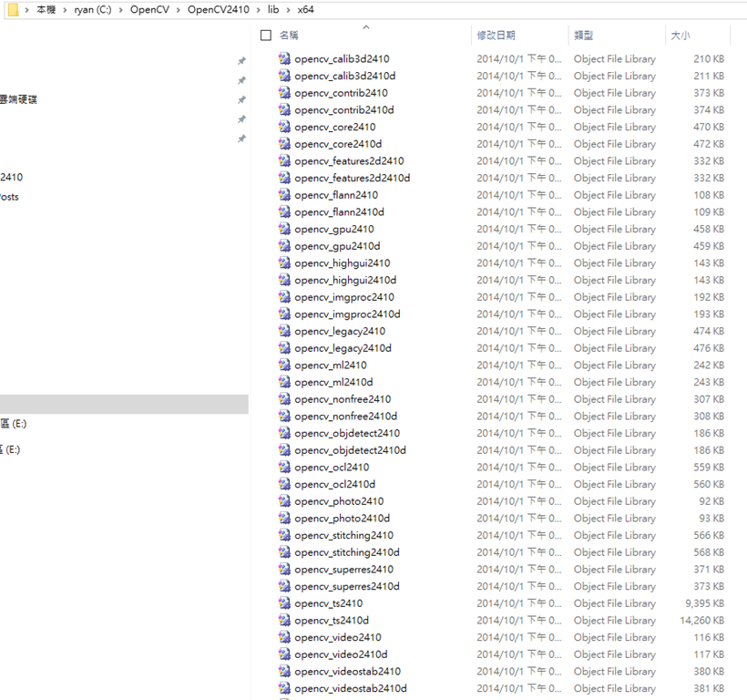The width and height of the screenshot is (747, 700).
Task: Toggle the select-all checkbox beside 名稱
Action: pyautogui.click(x=266, y=36)
